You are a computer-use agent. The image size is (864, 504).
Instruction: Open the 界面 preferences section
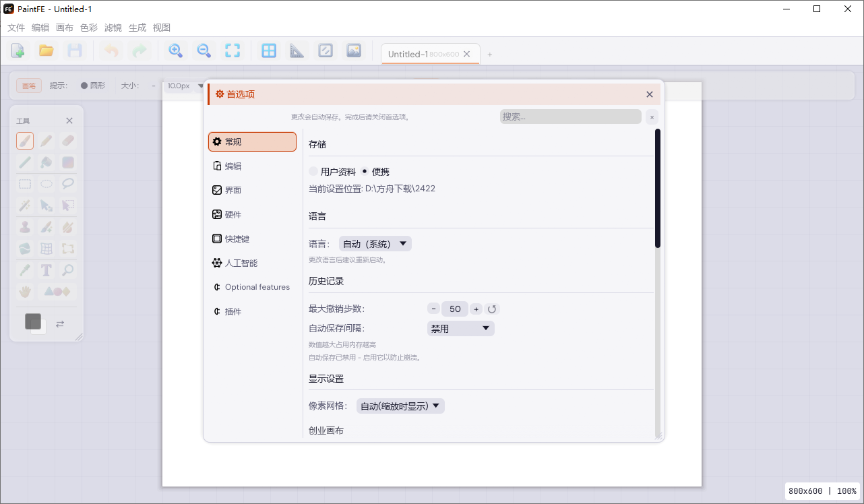tap(252, 191)
